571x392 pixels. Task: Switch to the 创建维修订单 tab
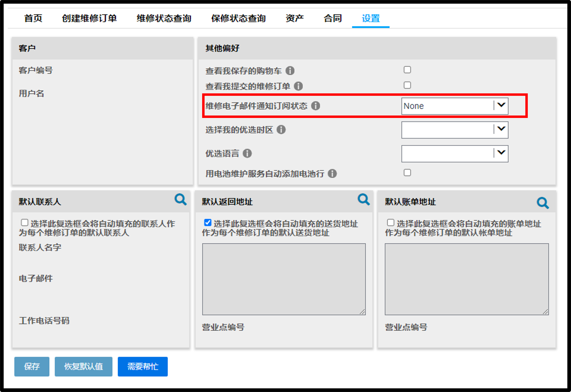point(89,19)
